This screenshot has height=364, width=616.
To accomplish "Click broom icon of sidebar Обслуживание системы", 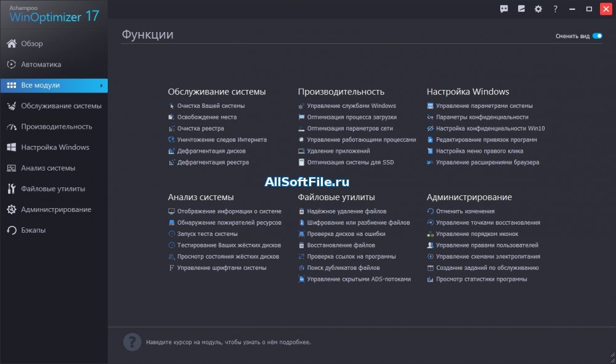I will 11,106.
